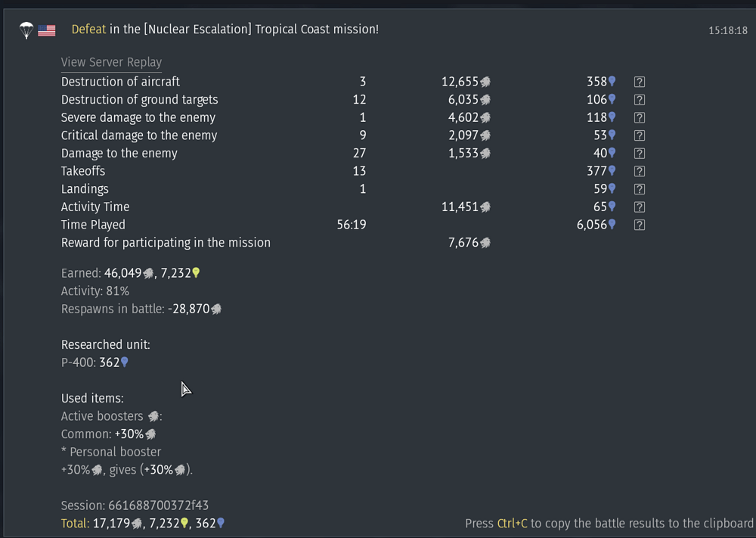Click the Total earnings summary line
The height and width of the screenshot is (538, 756).
coord(142,523)
